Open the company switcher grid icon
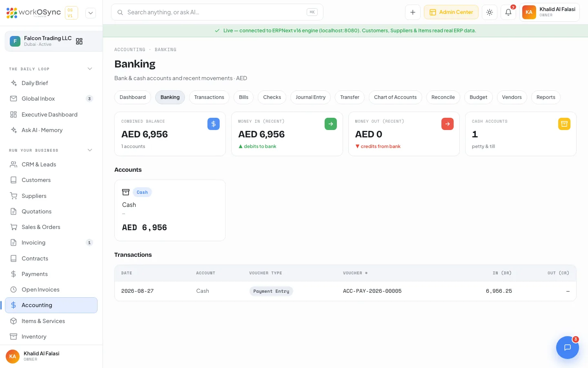Screen dimensions: 588x368 click(x=79, y=41)
